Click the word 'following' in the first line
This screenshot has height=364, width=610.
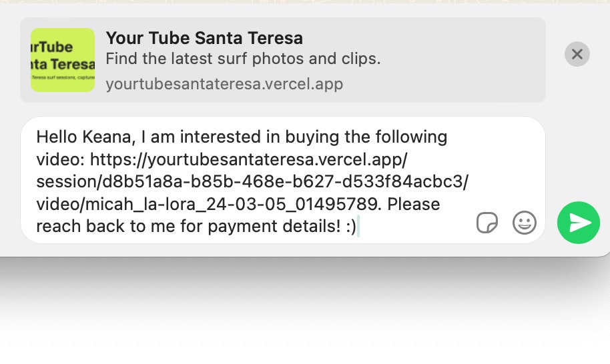411,137
